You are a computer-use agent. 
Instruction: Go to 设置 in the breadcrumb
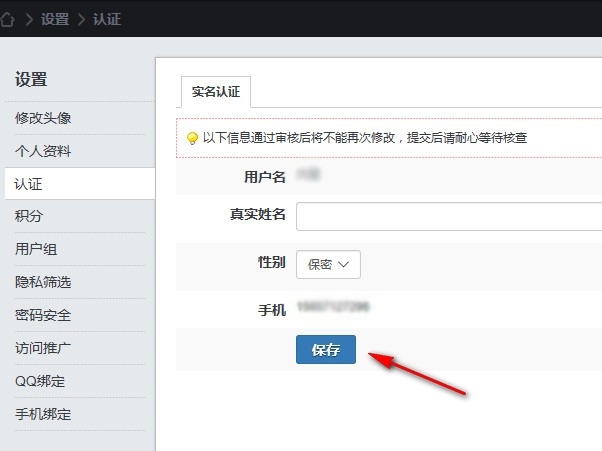55,19
